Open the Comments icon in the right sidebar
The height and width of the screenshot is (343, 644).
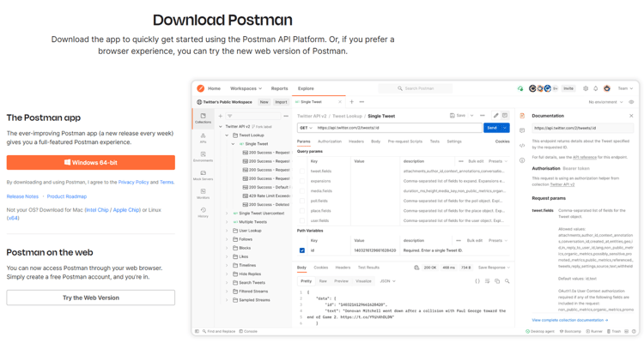click(522, 130)
